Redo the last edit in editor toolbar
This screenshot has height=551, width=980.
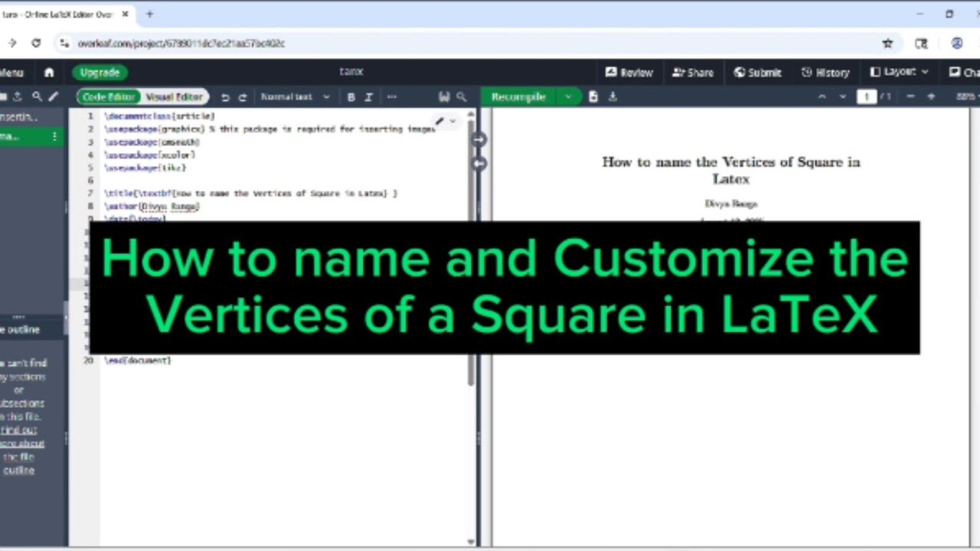(243, 97)
